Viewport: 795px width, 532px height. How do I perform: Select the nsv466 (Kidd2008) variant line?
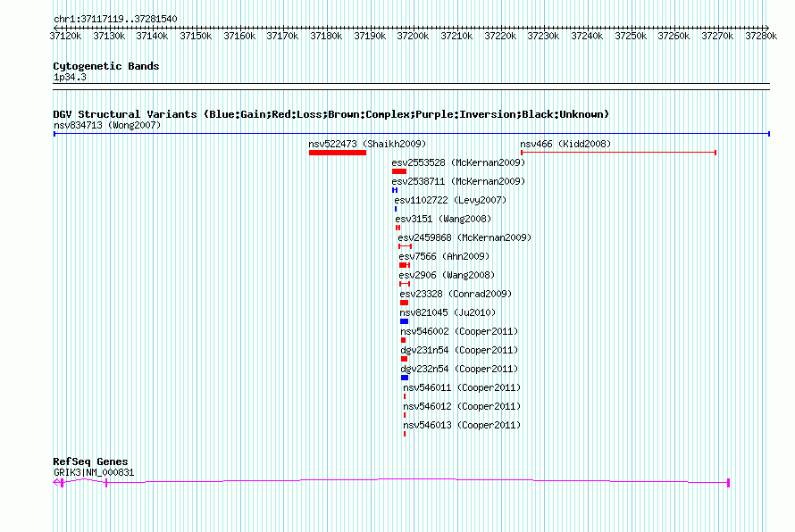(x=618, y=153)
